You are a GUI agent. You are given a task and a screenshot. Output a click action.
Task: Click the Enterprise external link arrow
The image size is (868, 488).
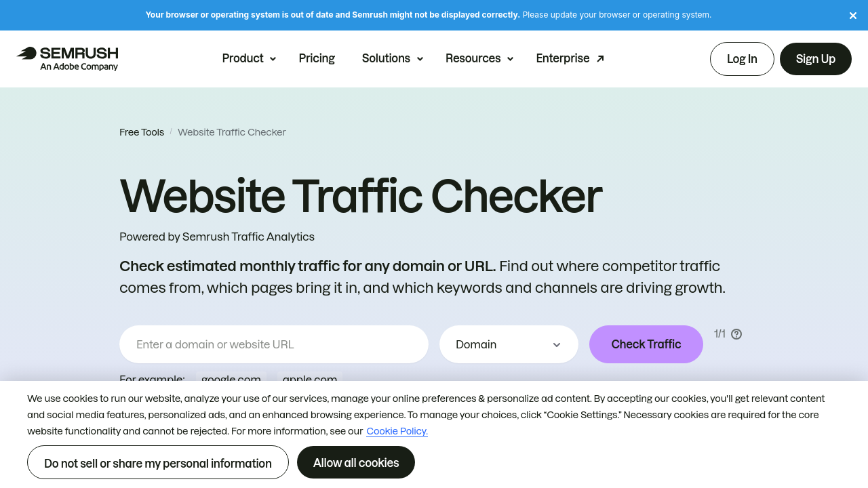coord(600,59)
